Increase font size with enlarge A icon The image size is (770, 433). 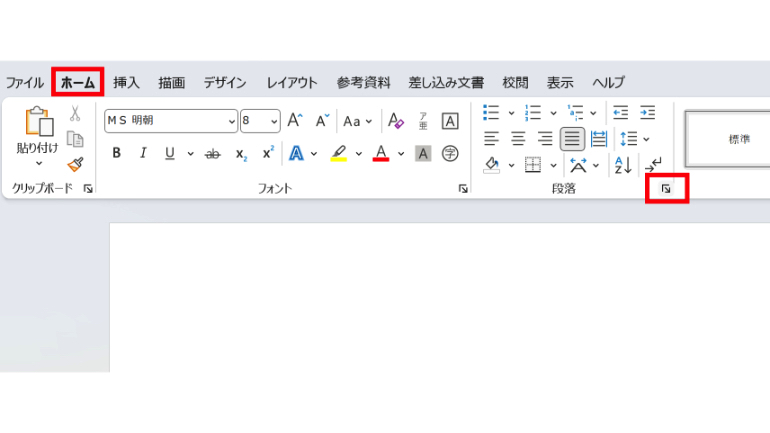point(295,120)
